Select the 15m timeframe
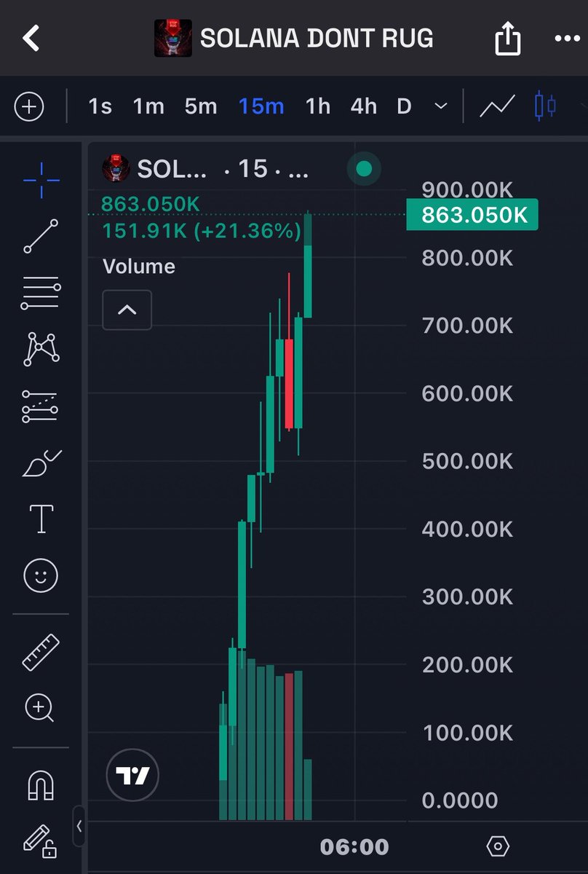588x874 pixels. [x=261, y=107]
